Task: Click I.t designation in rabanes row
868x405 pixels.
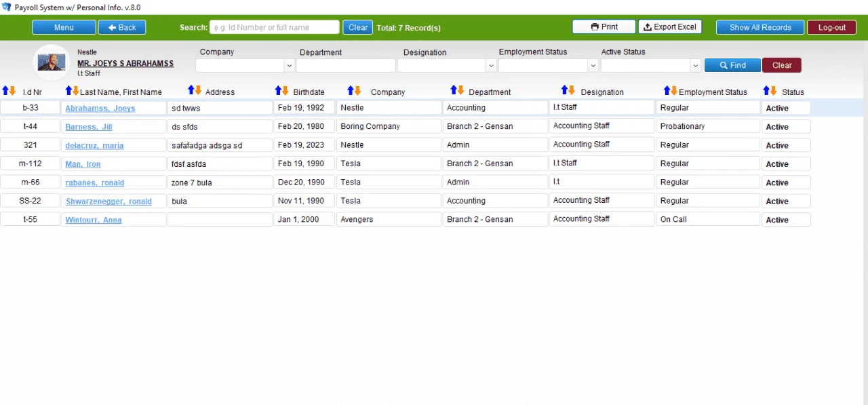Action: 601,182
